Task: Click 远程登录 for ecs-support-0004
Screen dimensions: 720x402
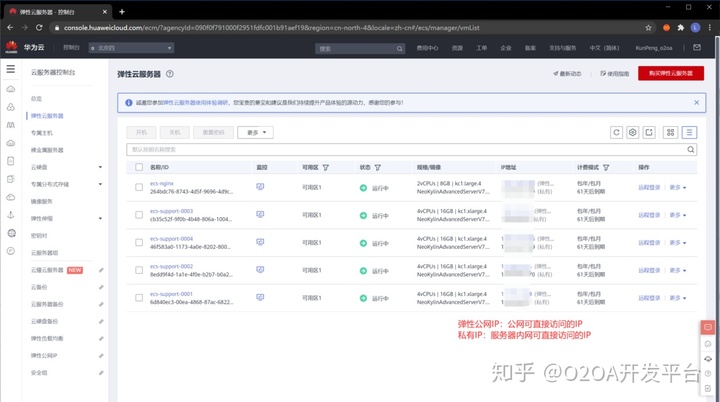Action: 649,243
